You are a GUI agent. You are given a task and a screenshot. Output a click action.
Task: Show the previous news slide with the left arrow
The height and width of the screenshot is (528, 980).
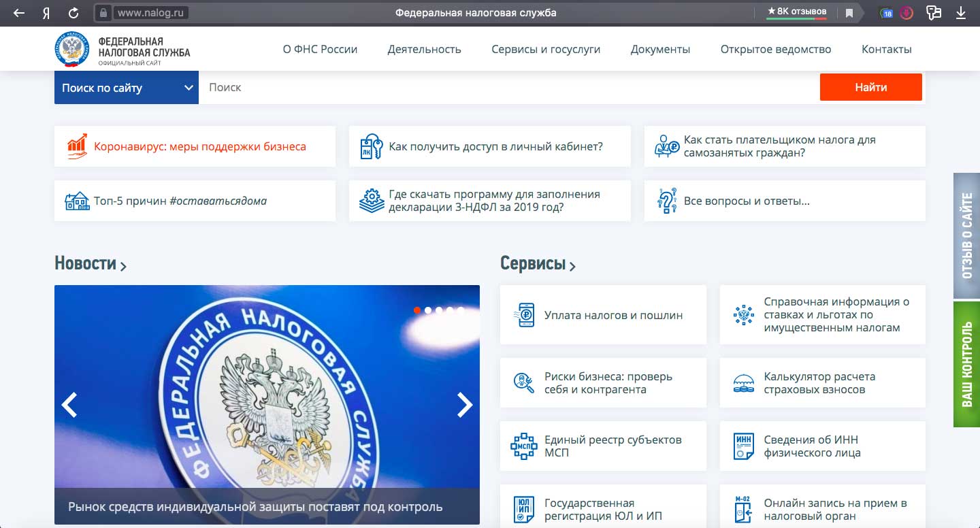coord(69,405)
